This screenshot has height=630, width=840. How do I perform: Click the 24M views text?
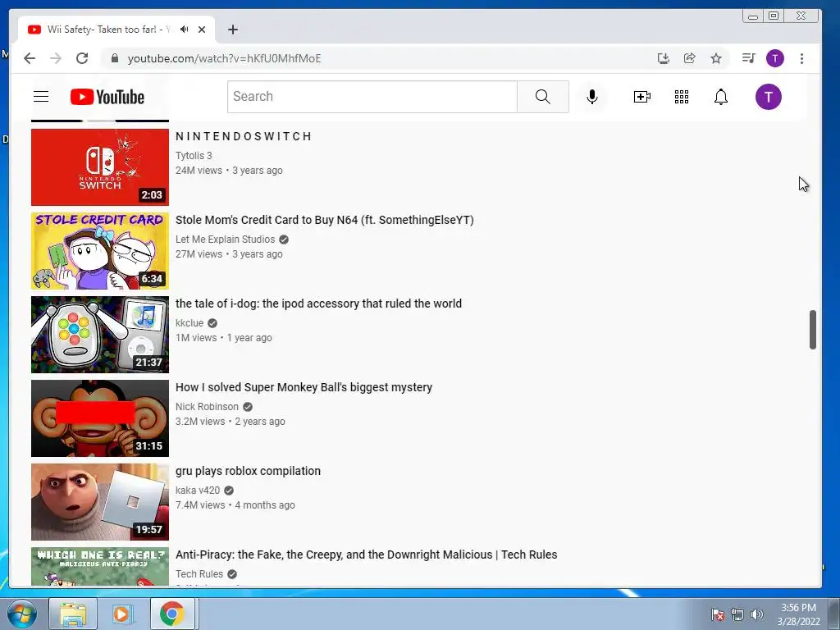(199, 171)
